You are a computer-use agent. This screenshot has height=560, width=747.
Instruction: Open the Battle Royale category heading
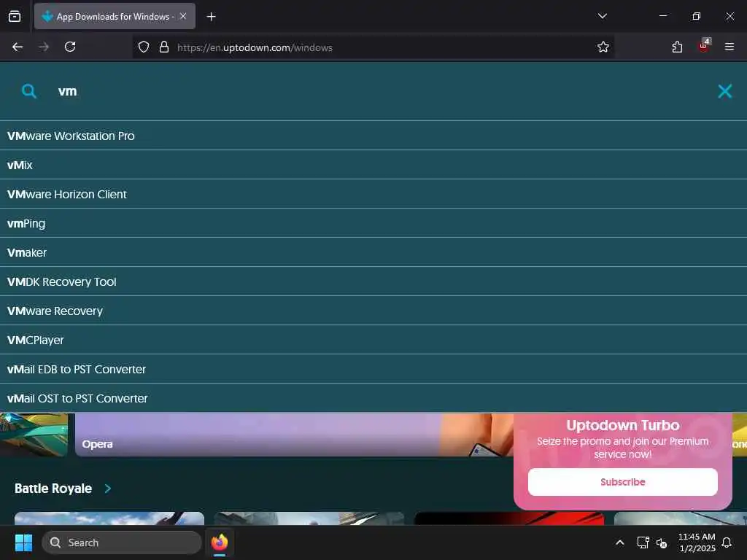[53, 489]
